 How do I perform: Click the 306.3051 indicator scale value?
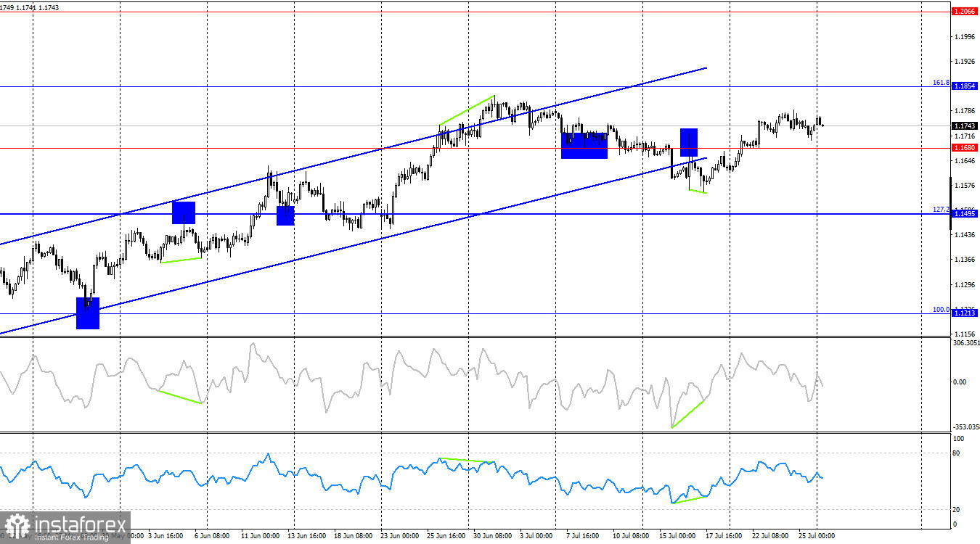(965, 343)
